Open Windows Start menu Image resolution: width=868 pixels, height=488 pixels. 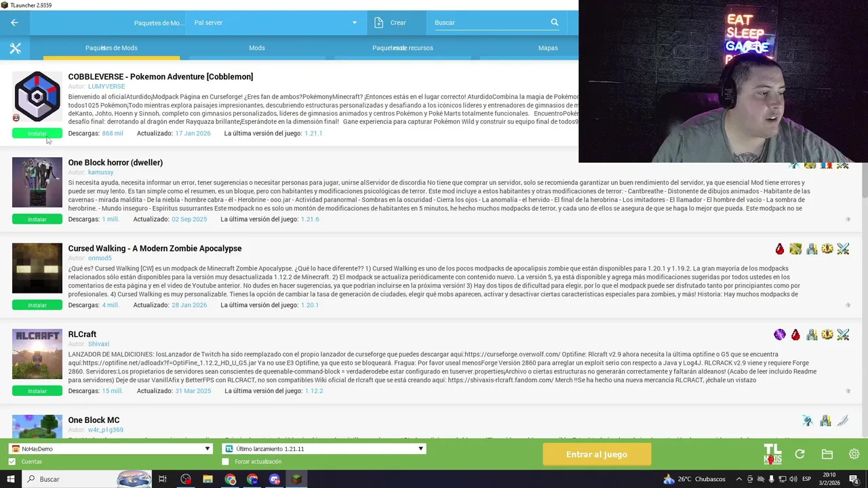coord(11,479)
